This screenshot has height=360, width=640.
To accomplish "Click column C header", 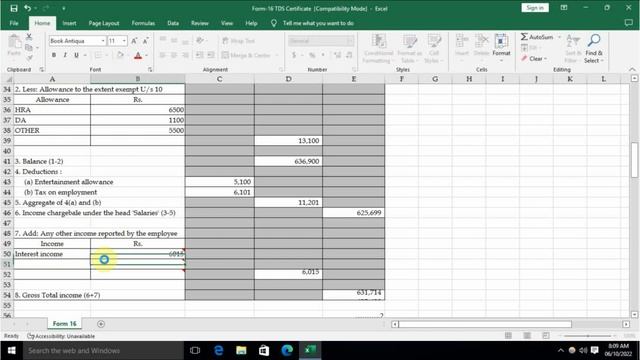I will coord(220,79).
